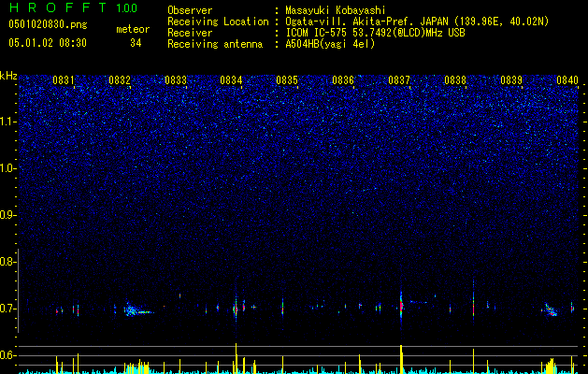Click the 0833 time marker
The height and width of the screenshot is (374, 588).
point(176,79)
